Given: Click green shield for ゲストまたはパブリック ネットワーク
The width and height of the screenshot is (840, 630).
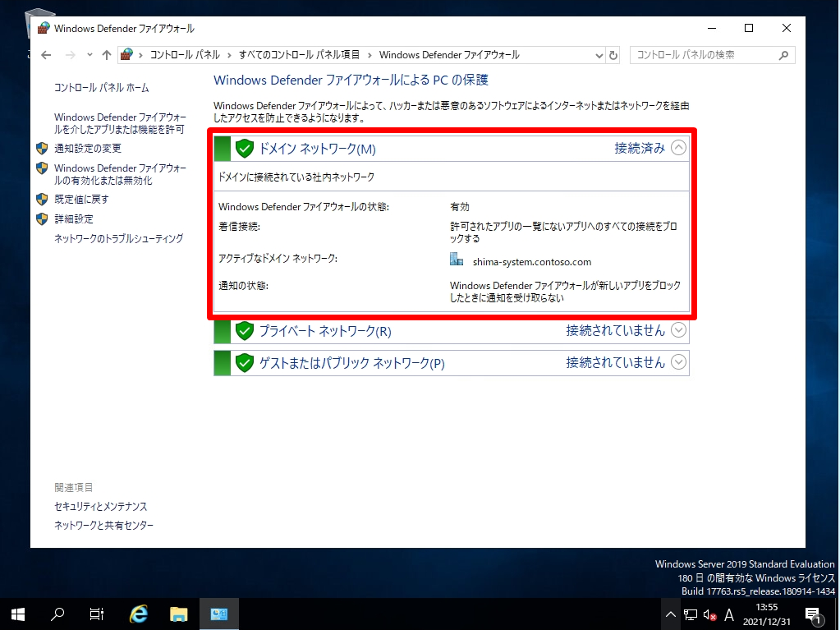Looking at the screenshot, I should 245,363.
